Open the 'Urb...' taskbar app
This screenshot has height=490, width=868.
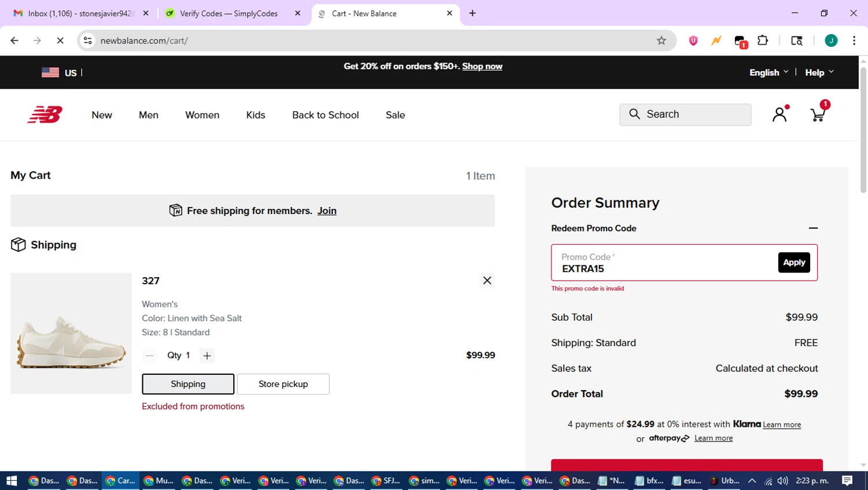(x=725, y=481)
